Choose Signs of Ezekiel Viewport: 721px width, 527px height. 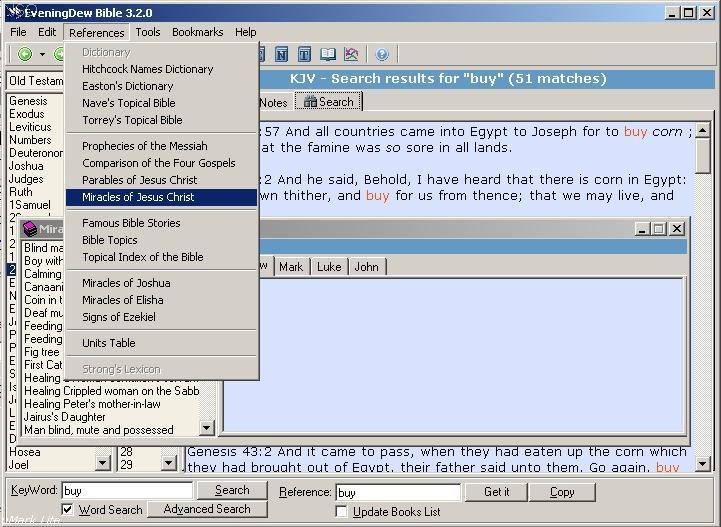pos(161,317)
